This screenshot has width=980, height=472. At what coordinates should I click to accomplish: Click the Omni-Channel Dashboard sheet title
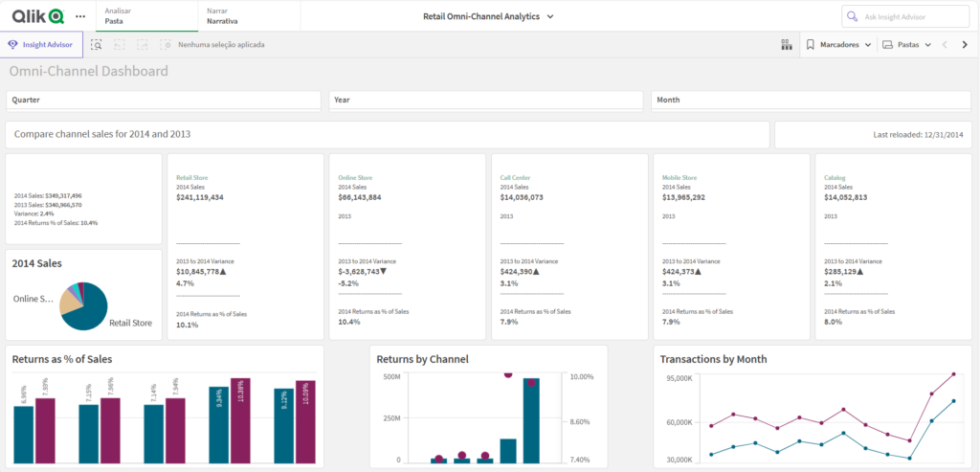[88, 71]
